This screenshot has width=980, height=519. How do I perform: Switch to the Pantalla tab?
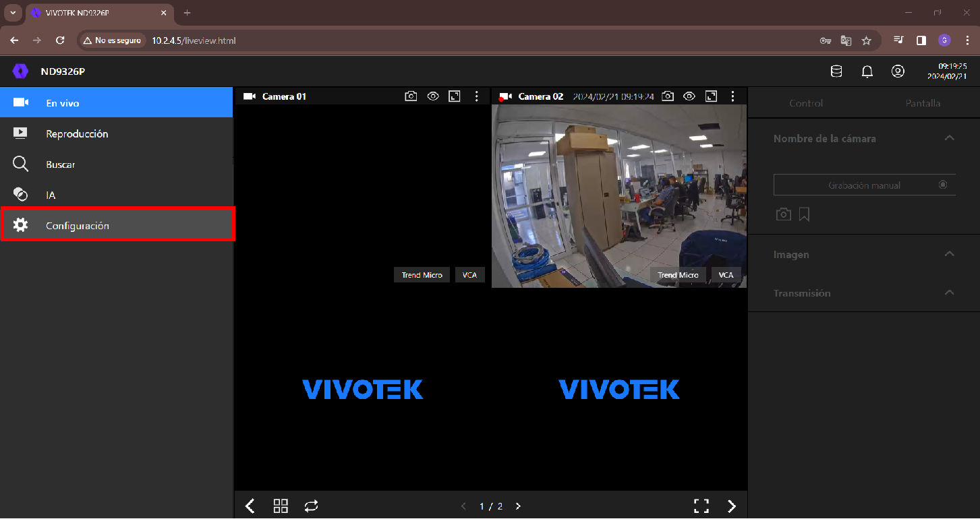click(923, 103)
